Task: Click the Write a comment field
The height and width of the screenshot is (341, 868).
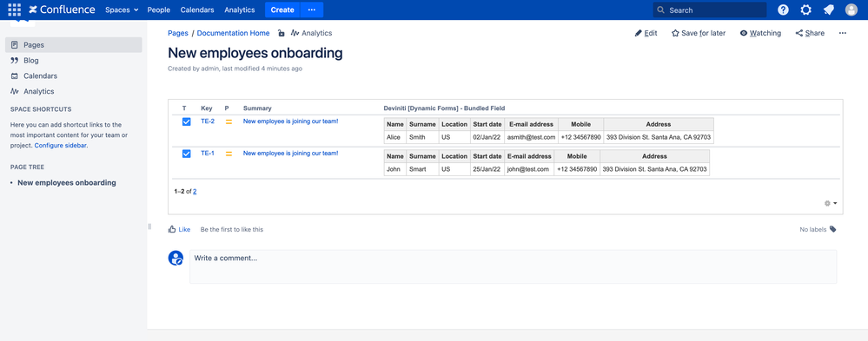Action: click(514, 267)
